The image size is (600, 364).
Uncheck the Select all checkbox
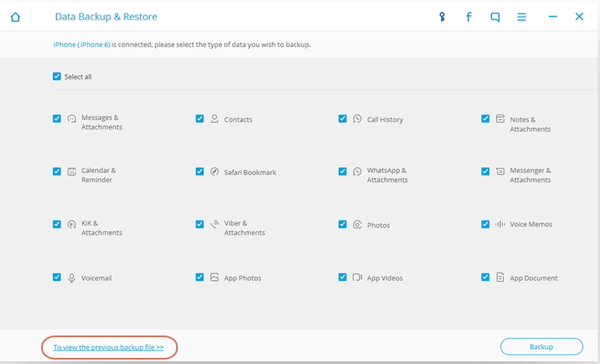coord(57,76)
